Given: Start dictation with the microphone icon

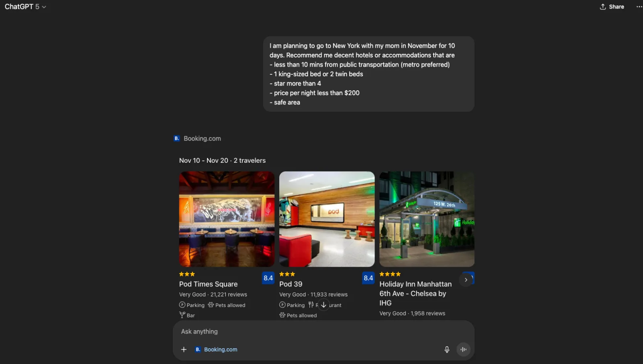Looking at the screenshot, I should pos(446,350).
